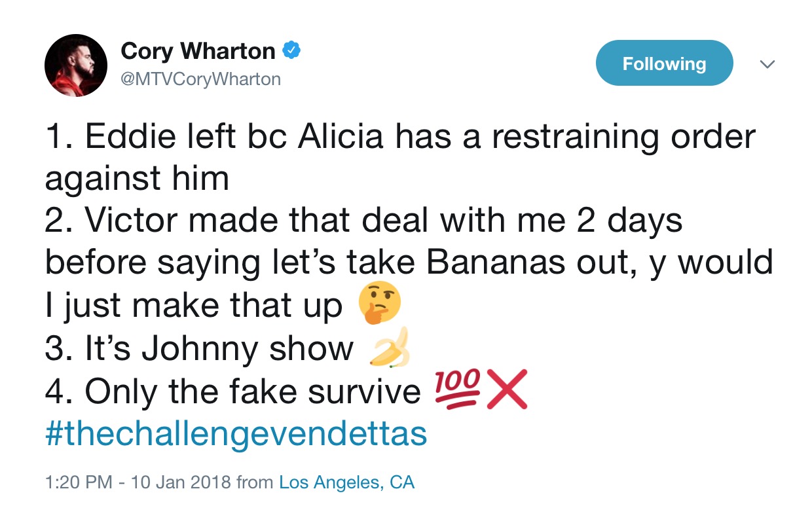Click the "I just make that up" text
The width and height of the screenshot is (812, 508).
click(x=194, y=306)
